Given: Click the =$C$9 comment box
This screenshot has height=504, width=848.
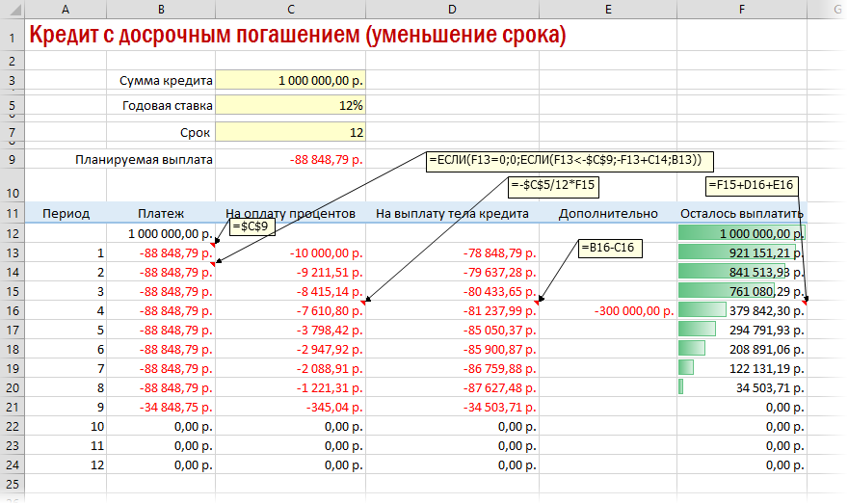Looking at the screenshot, I should 253,227.
